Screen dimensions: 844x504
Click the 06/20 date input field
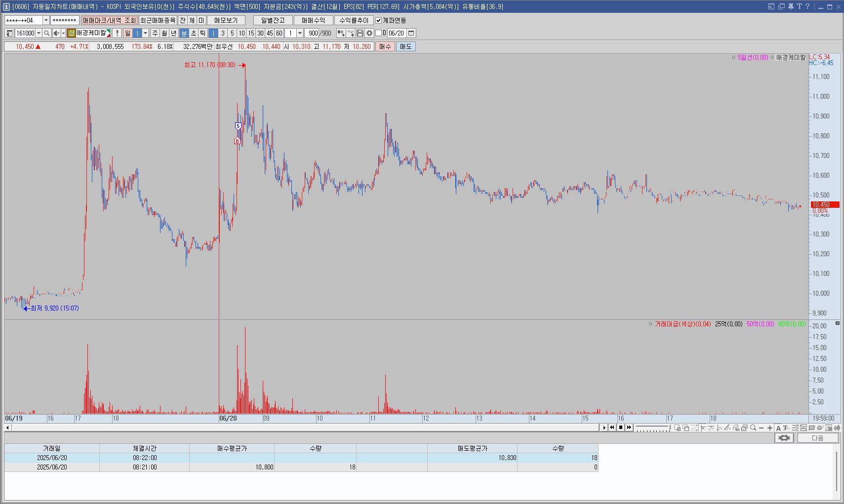point(396,33)
